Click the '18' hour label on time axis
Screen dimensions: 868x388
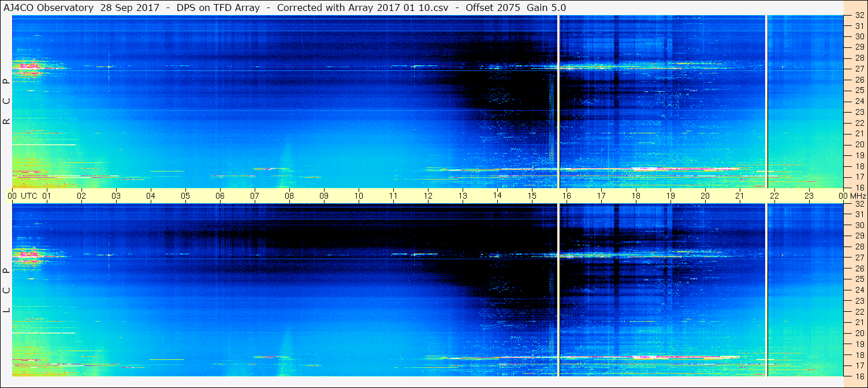[636, 196]
